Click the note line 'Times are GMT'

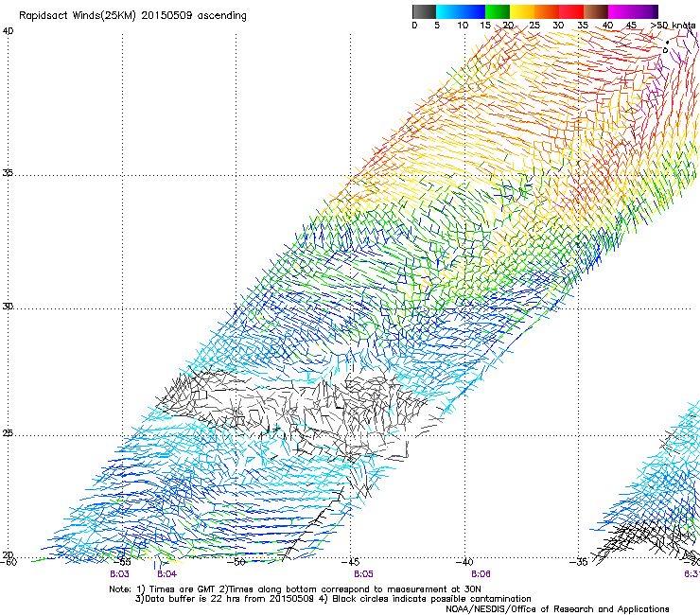(182, 589)
